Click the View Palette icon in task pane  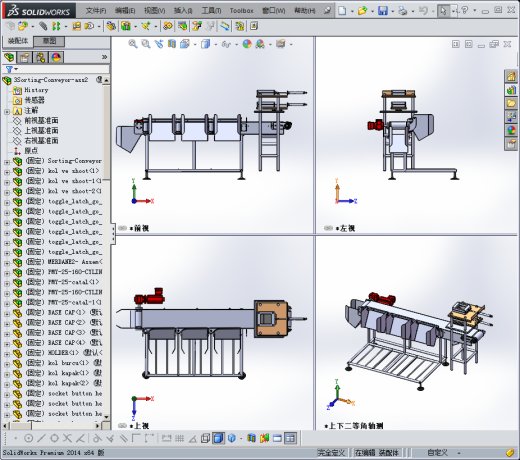tap(511, 117)
